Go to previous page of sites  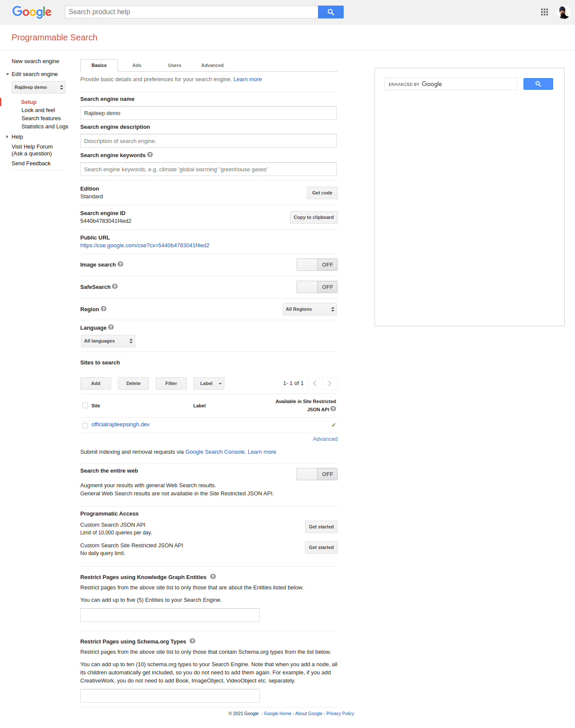tap(315, 383)
